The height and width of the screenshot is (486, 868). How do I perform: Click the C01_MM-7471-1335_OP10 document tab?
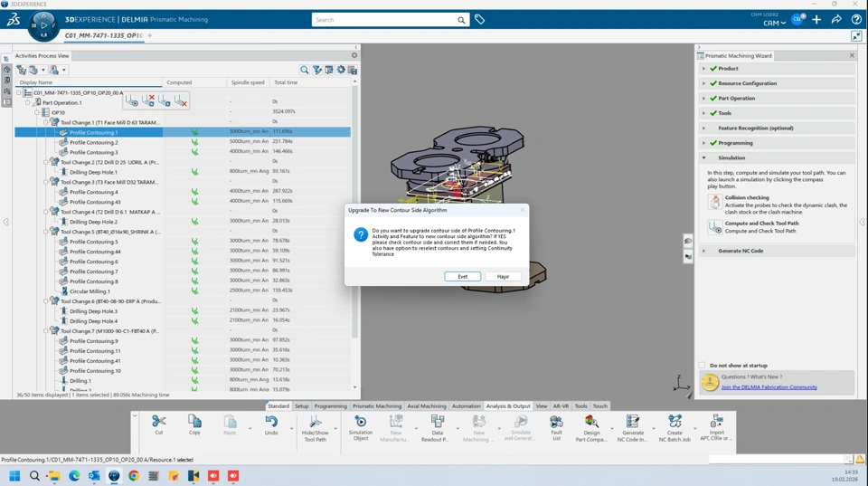[x=103, y=35]
